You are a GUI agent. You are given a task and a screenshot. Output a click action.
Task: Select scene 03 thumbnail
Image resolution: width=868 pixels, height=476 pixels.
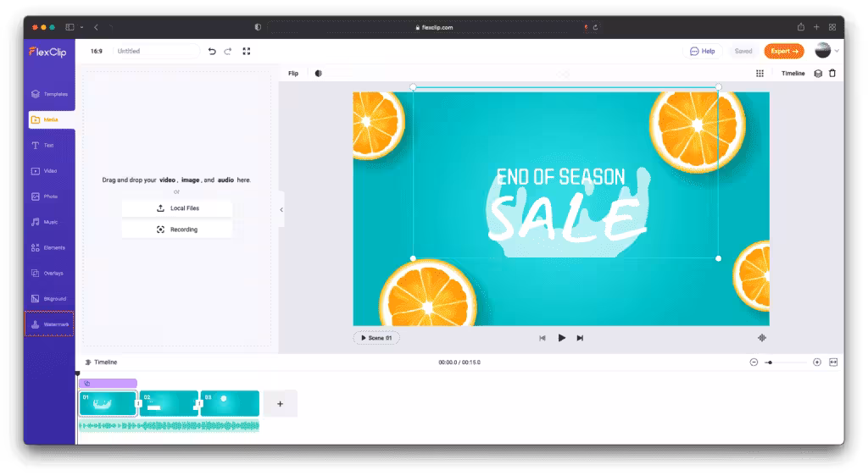tap(231, 403)
